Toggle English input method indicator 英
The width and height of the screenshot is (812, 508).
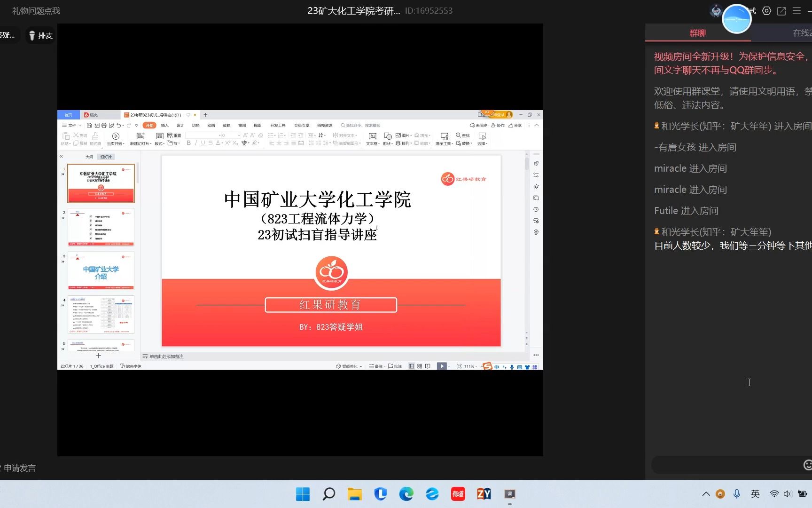(x=755, y=493)
